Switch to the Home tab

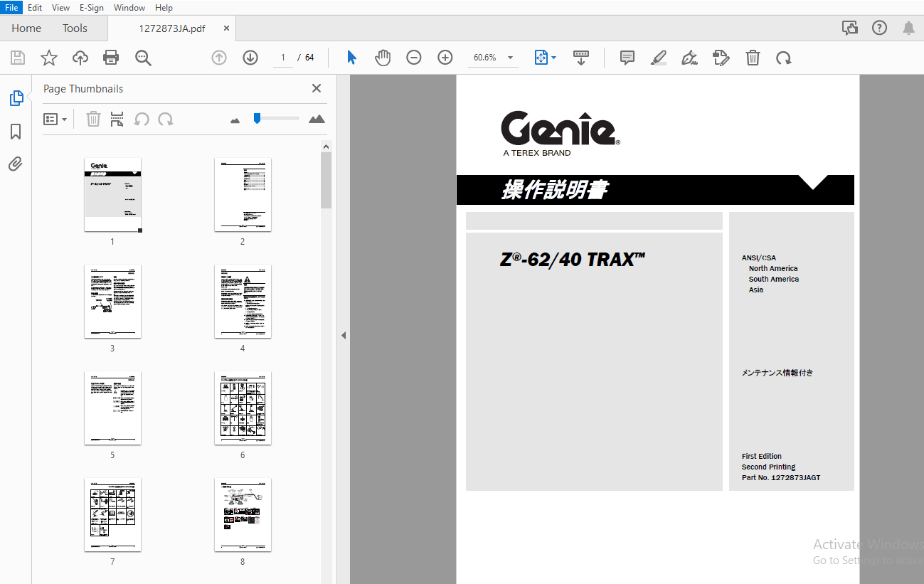[26, 28]
